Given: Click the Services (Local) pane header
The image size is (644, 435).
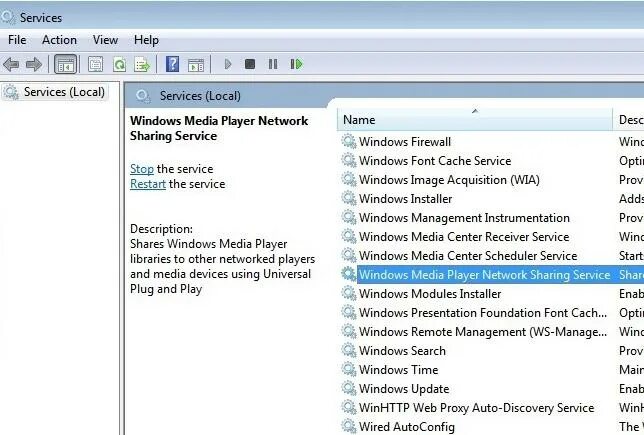Looking at the screenshot, I should click(200, 96).
